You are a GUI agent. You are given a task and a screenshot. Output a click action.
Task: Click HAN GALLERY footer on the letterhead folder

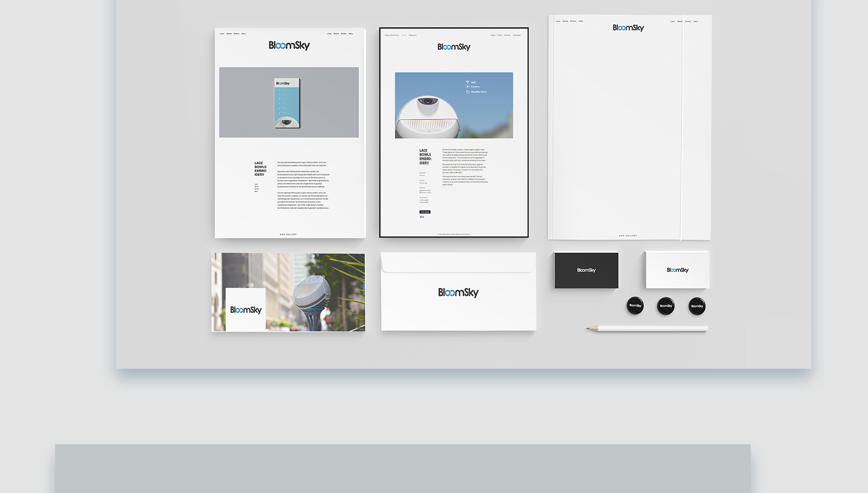[x=628, y=236]
